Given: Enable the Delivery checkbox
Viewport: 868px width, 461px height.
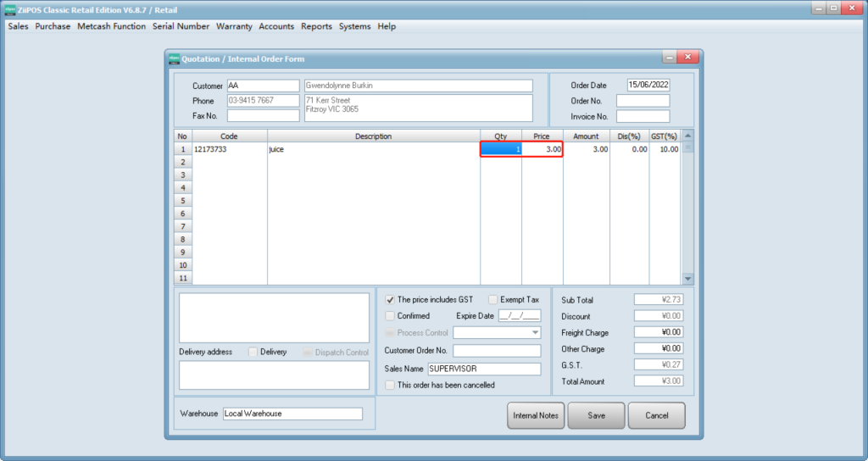Looking at the screenshot, I should (x=253, y=352).
